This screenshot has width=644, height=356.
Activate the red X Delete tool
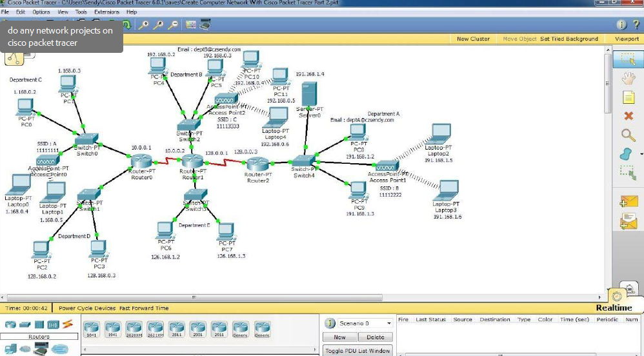pyautogui.click(x=629, y=116)
